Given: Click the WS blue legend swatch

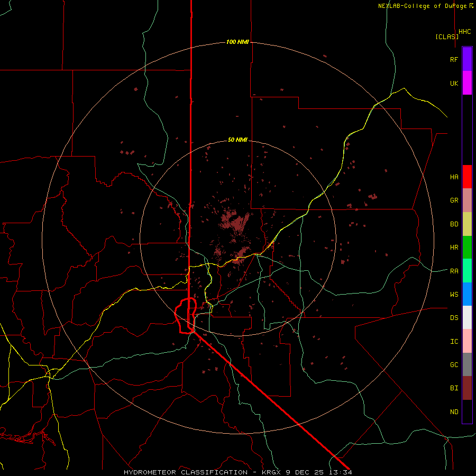Looking at the screenshot, I should click(467, 294).
